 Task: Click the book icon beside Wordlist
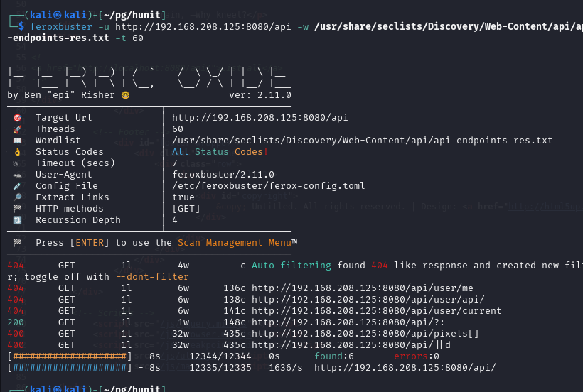(18, 141)
